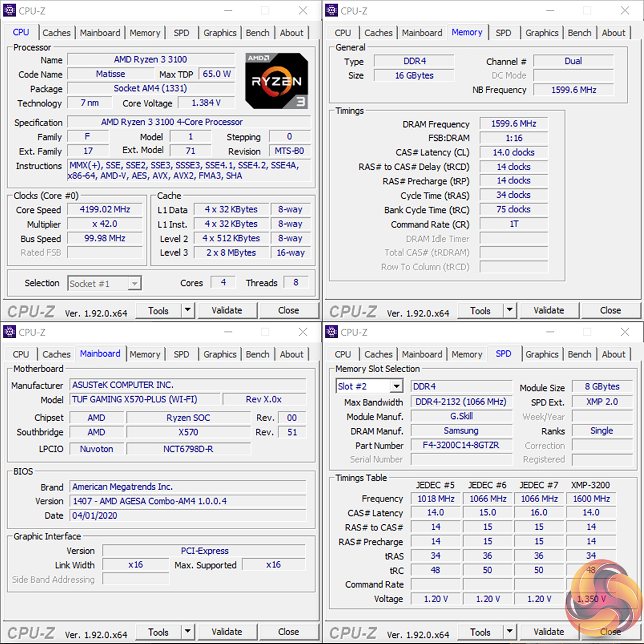Click the AMD Ryzen 3 3100 name field
Viewport: 644px width, 644px height.
pos(151,60)
